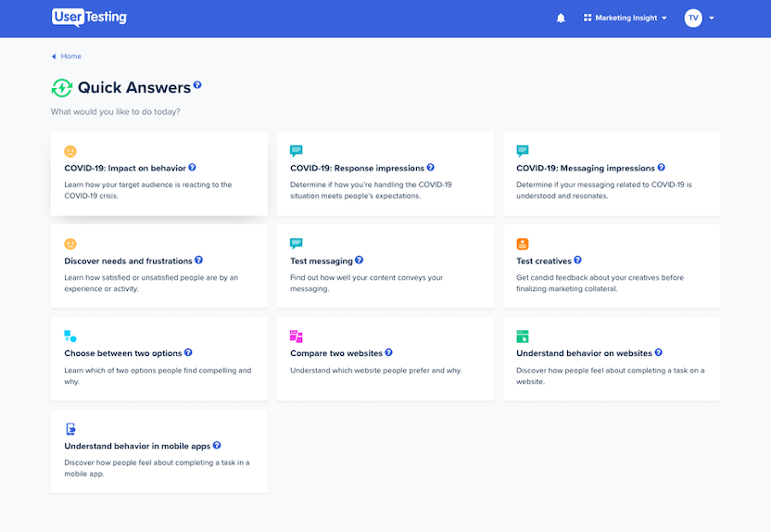Click chat icon on COVID-19 Response impressions card
The height and width of the screenshot is (532, 771).
[x=296, y=150]
